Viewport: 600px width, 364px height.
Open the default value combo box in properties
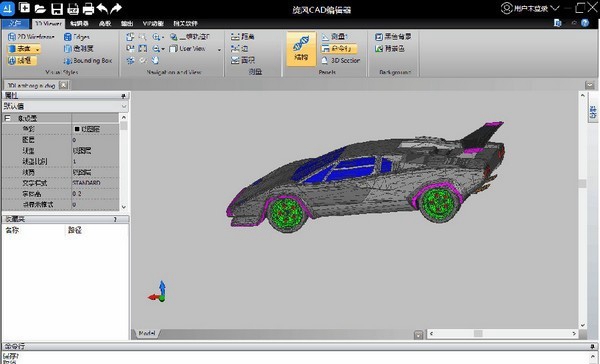click(65, 106)
